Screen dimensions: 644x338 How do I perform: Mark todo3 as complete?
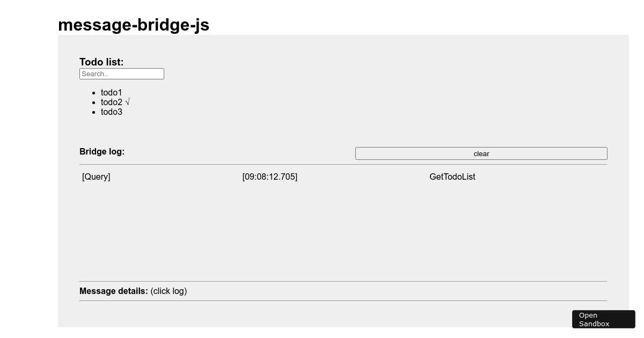click(111, 112)
